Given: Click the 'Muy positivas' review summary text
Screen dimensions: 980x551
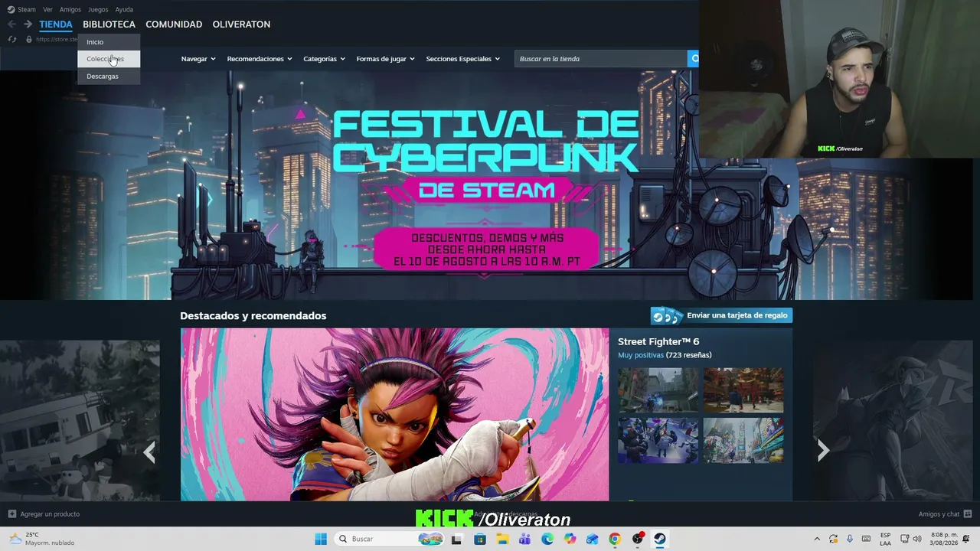Looking at the screenshot, I should 641,355.
